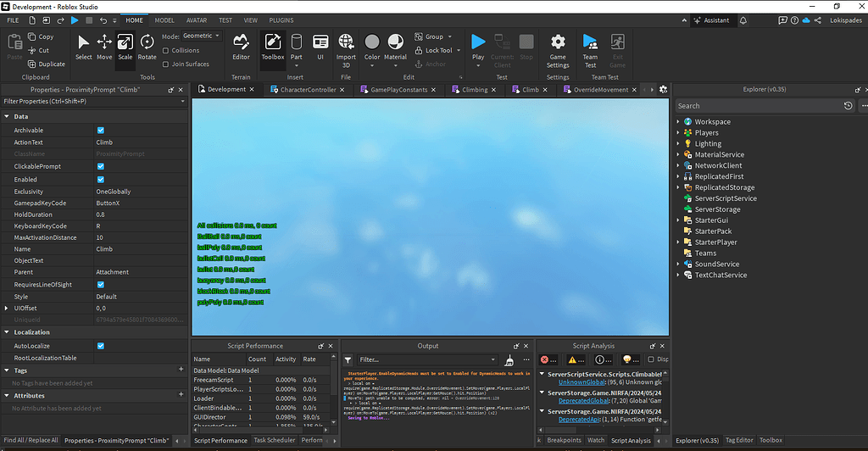Collapse the Localization section
The image size is (868, 451).
[7, 332]
